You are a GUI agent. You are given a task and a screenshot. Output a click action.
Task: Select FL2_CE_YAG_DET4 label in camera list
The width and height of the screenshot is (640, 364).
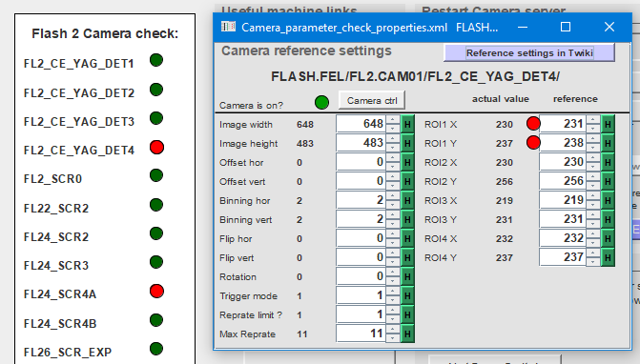click(x=79, y=151)
